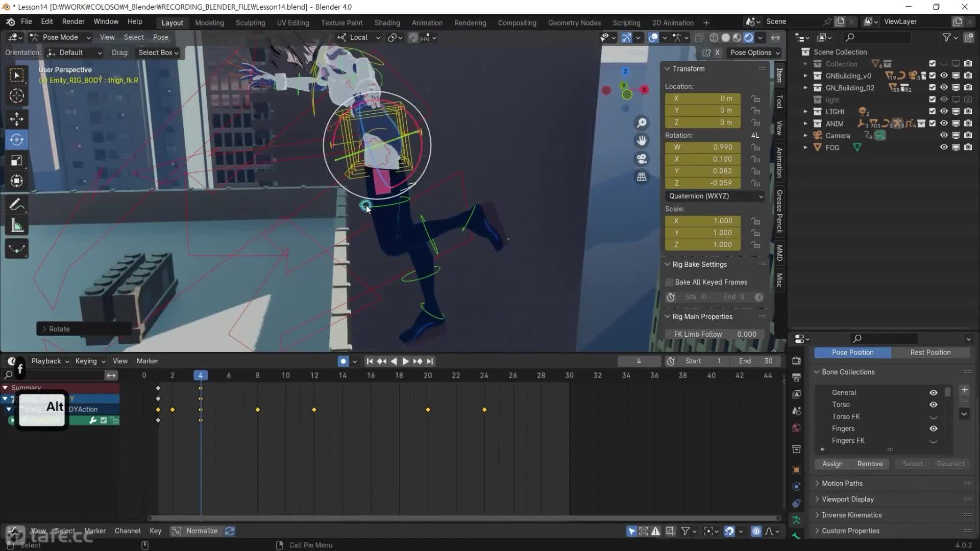
Task: Open the Render menu
Action: coord(73,21)
